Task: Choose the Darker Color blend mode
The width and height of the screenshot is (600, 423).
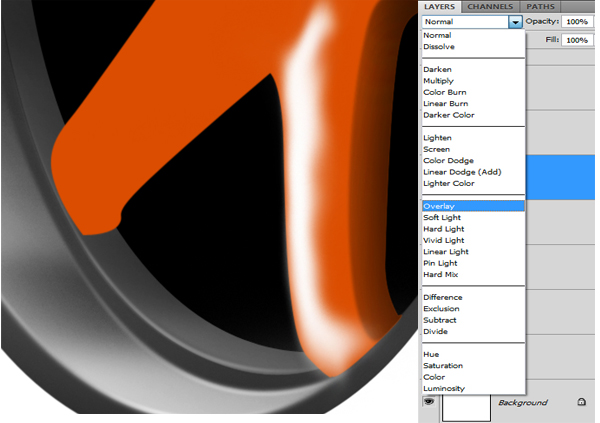Action: pyautogui.click(x=449, y=115)
